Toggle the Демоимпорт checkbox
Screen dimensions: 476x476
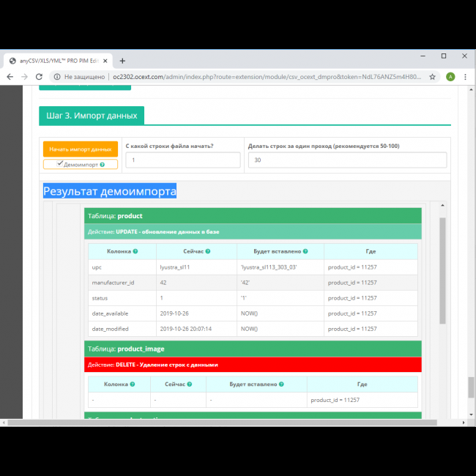tap(59, 165)
